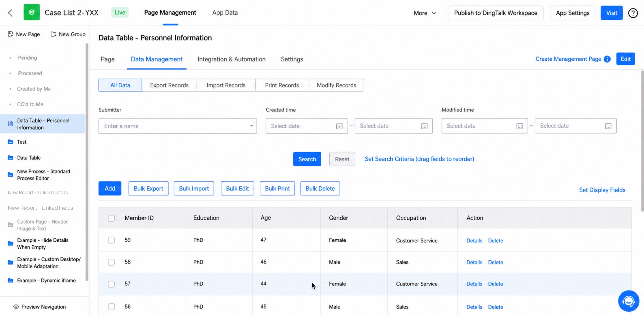Open Created time start calendar icon
The image size is (644, 315).
pyautogui.click(x=339, y=126)
